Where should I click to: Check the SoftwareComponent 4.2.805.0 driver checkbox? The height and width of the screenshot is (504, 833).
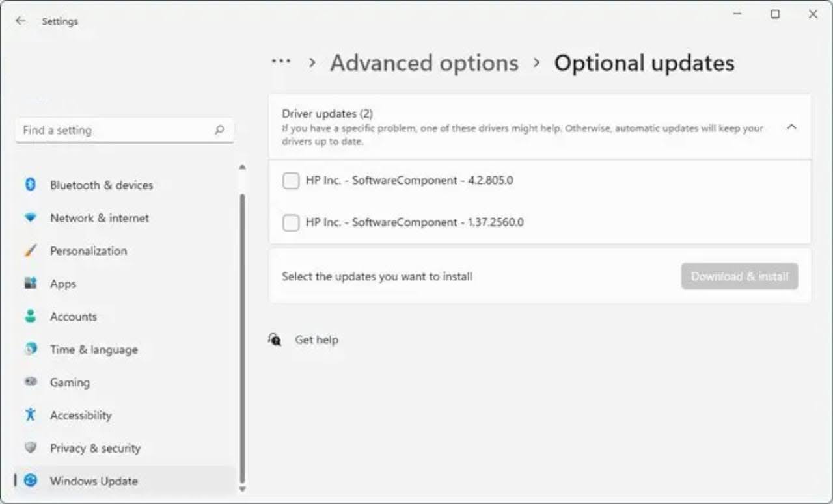[x=291, y=181]
